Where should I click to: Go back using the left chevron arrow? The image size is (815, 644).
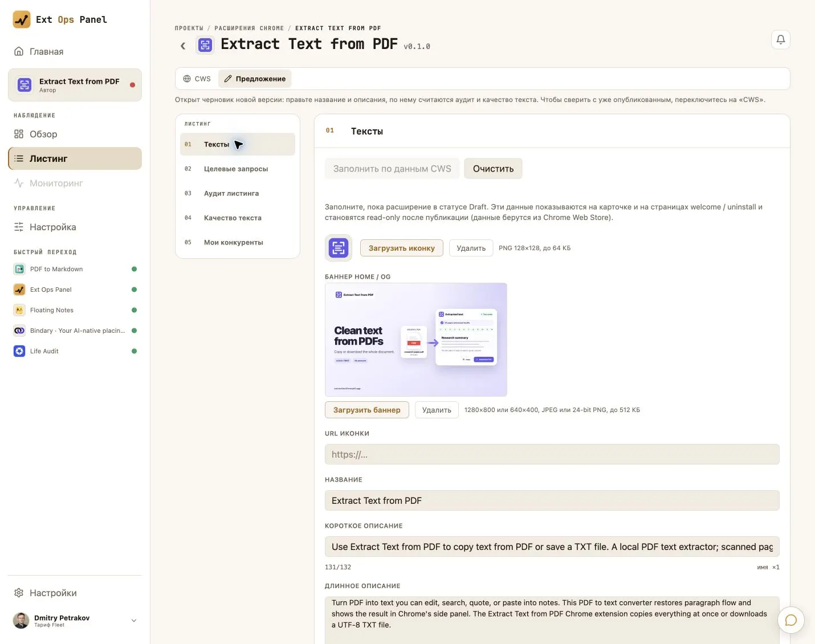click(x=183, y=46)
